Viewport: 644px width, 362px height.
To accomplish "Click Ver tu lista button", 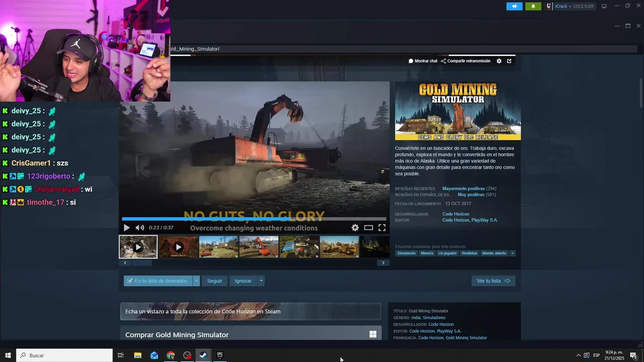I will [493, 281].
